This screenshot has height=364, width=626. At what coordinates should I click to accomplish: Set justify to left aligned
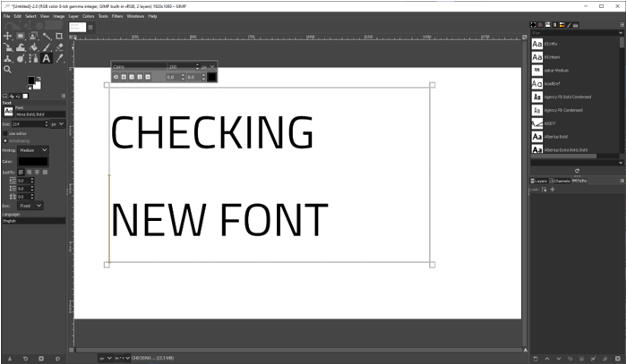(x=21, y=172)
